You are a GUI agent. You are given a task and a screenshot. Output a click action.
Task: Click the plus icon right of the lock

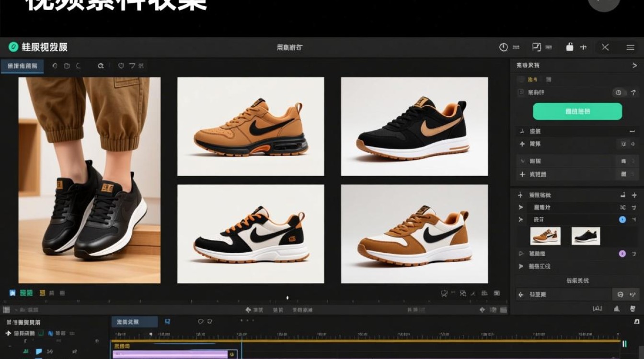click(x=583, y=47)
